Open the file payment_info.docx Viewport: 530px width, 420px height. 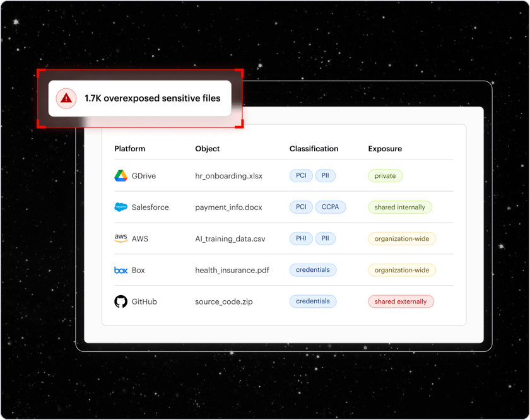click(232, 207)
